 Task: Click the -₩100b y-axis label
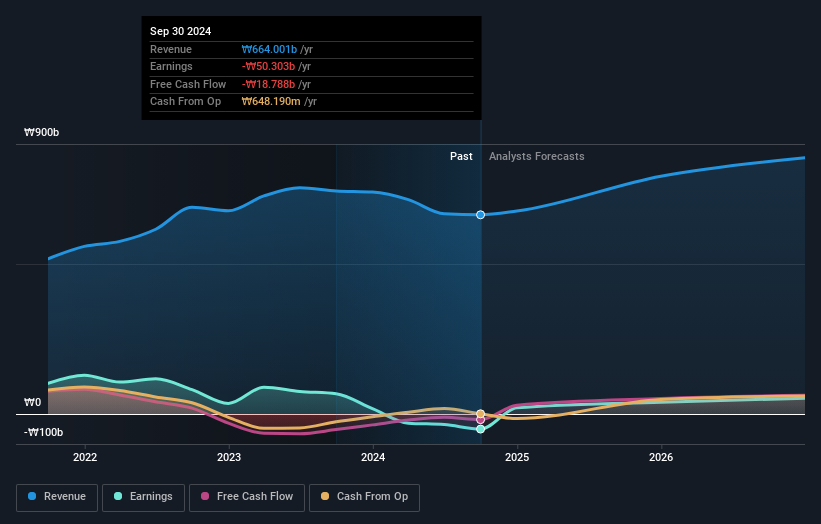pyautogui.click(x=44, y=432)
